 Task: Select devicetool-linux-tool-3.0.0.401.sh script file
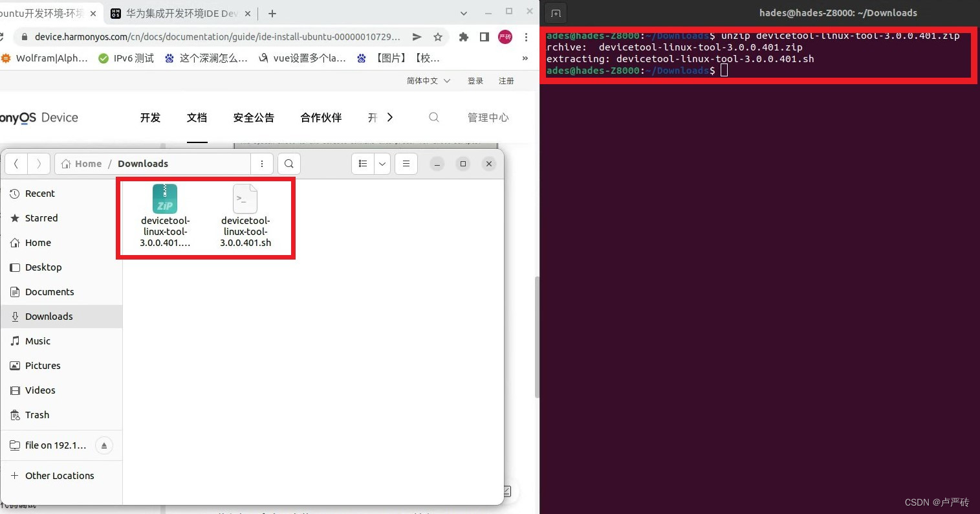pyautogui.click(x=245, y=216)
